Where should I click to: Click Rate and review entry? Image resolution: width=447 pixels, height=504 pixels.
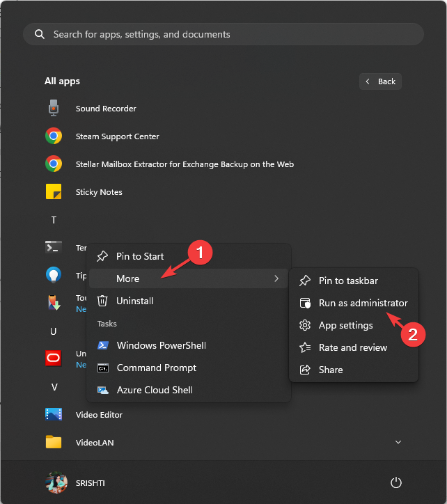click(352, 347)
